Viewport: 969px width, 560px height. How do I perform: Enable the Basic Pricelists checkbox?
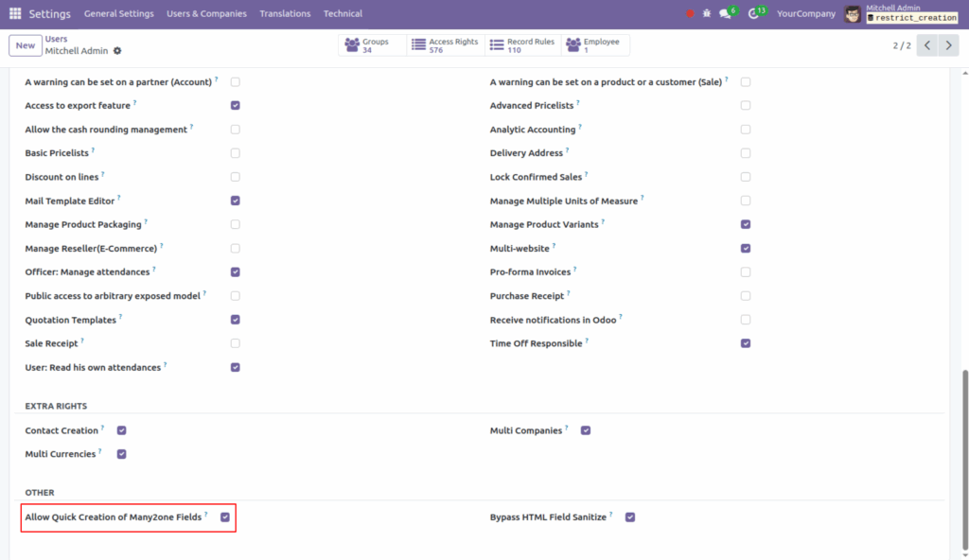235,152
